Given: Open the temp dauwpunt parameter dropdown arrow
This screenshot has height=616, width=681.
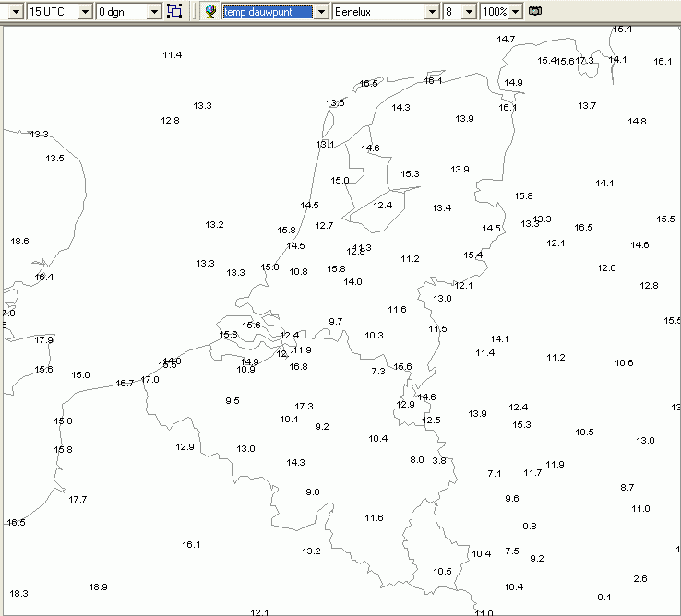Looking at the screenshot, I should 321,12.
